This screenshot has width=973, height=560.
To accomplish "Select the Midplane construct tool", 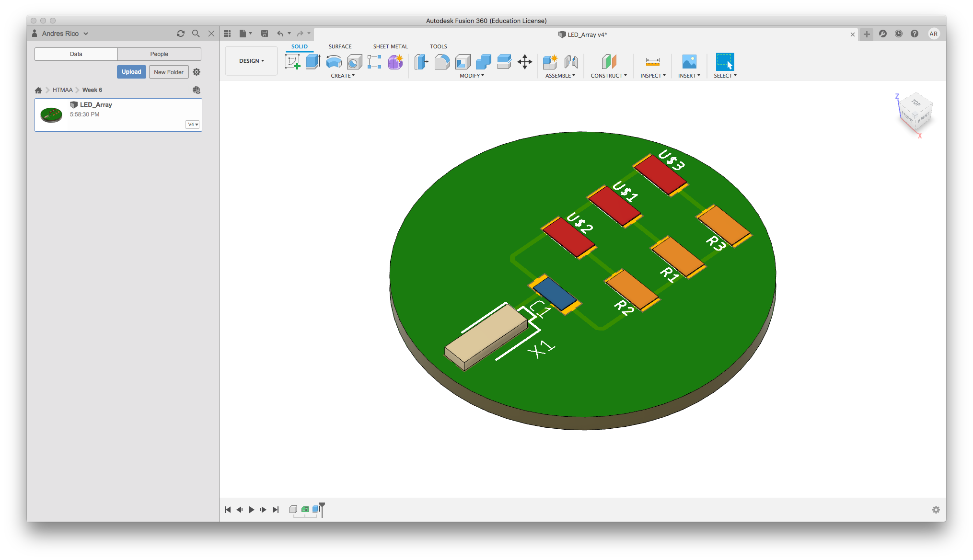I will click(x=609, y=62).
